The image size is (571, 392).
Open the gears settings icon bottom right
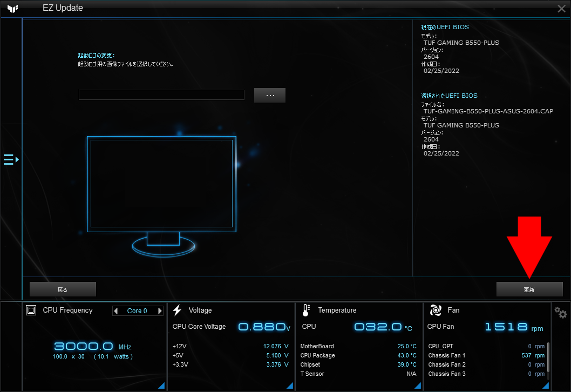[560, 312]
